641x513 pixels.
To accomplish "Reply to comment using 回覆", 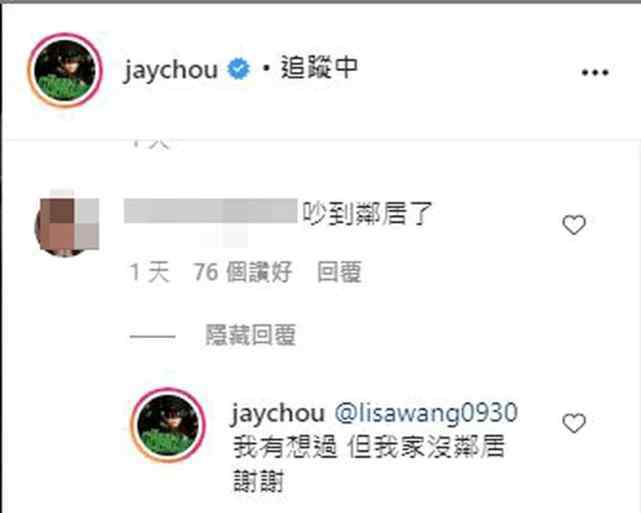I will [340, 272].
